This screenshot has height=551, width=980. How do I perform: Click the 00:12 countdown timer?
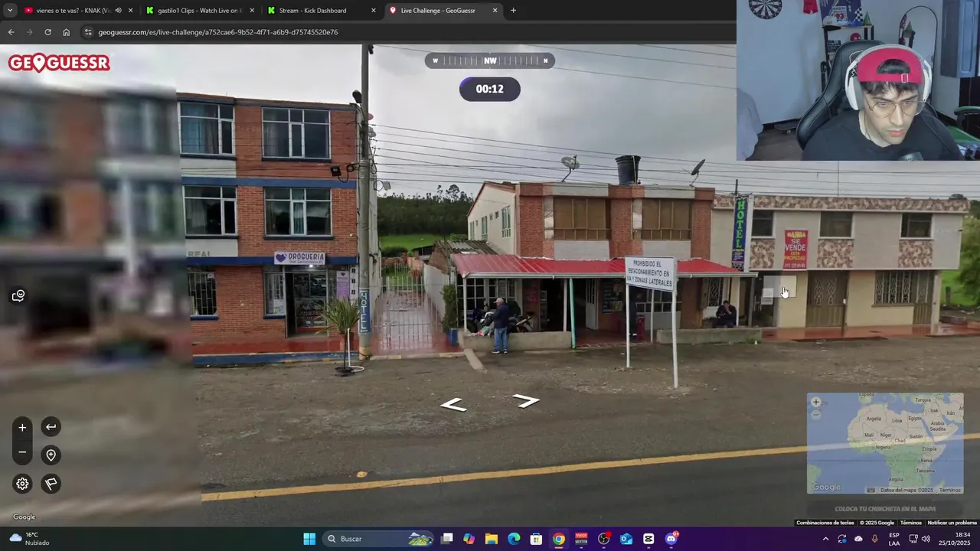point(490,89)
